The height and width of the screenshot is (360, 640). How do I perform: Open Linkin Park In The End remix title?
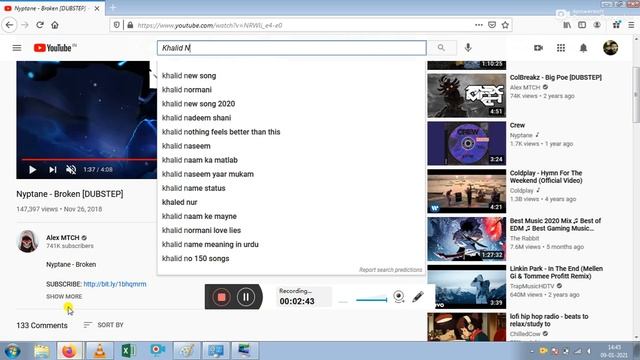click(556, 272)
